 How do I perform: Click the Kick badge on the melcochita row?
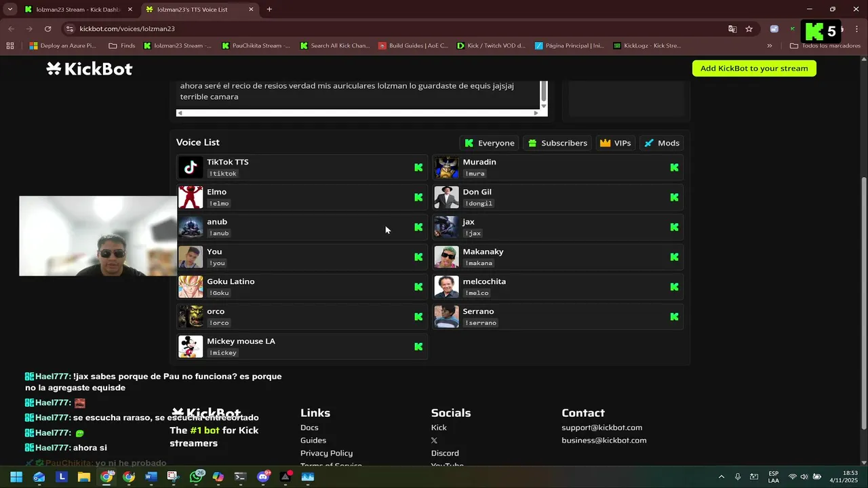674,287
